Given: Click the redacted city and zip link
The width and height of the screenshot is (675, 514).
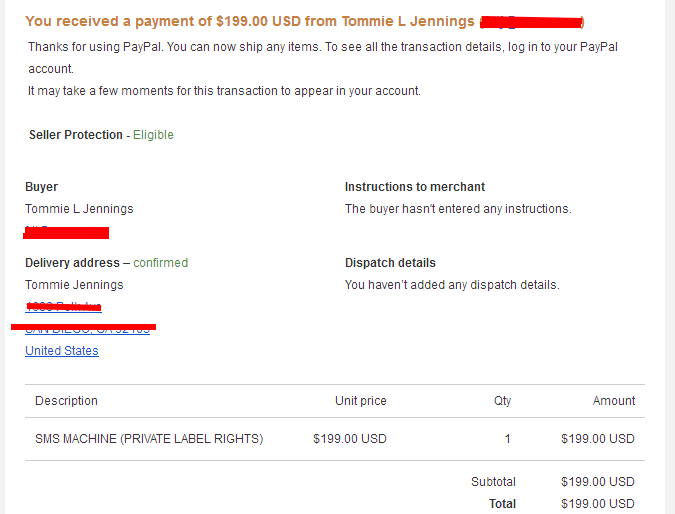Looking at the screenshot, I should point(87,329).
